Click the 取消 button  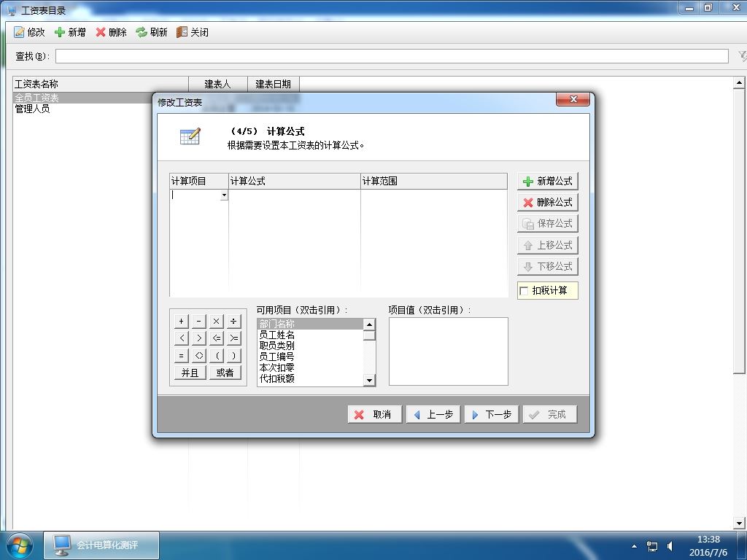[374, 415]
